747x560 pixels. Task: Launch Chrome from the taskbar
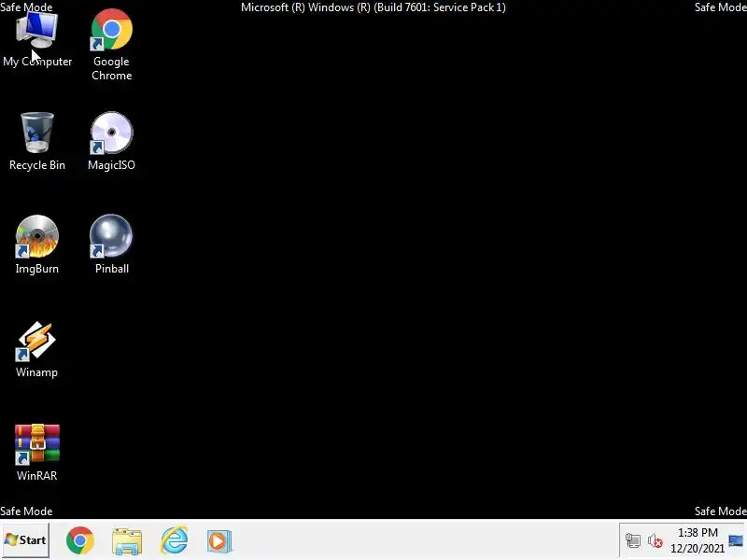tap(80, 540)
